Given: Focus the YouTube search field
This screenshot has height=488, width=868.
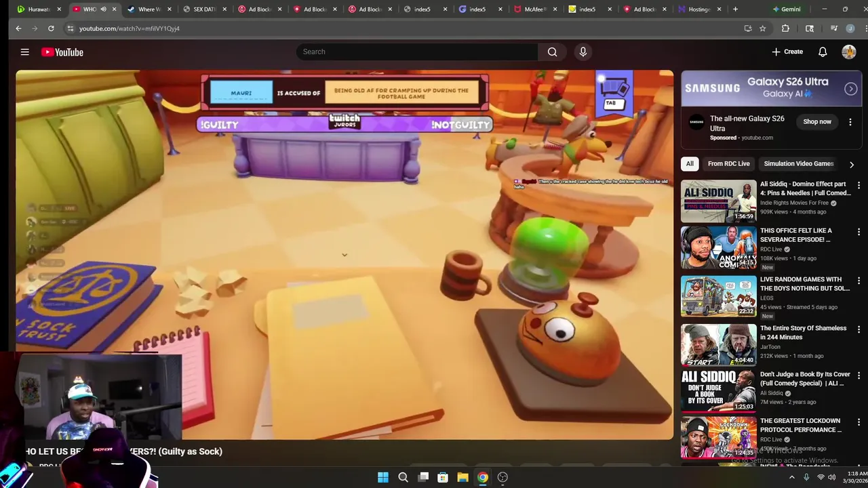Looking at the screenshot, I should pos(417,52).
